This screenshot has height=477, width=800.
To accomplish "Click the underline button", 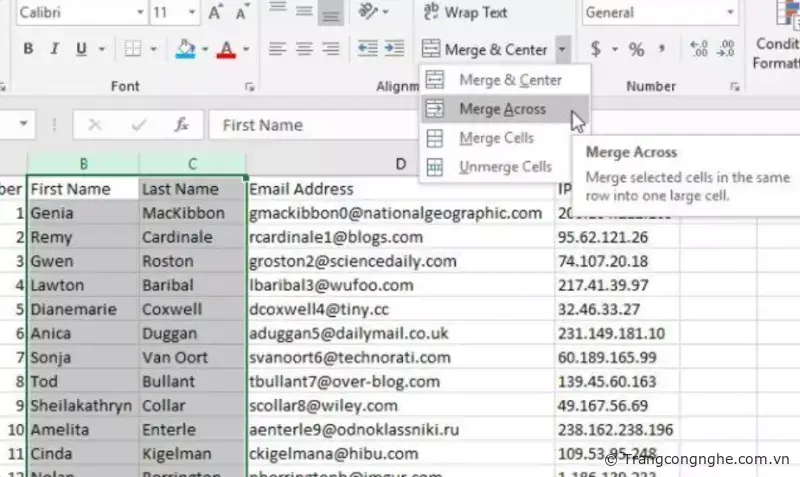I will 80,49.
